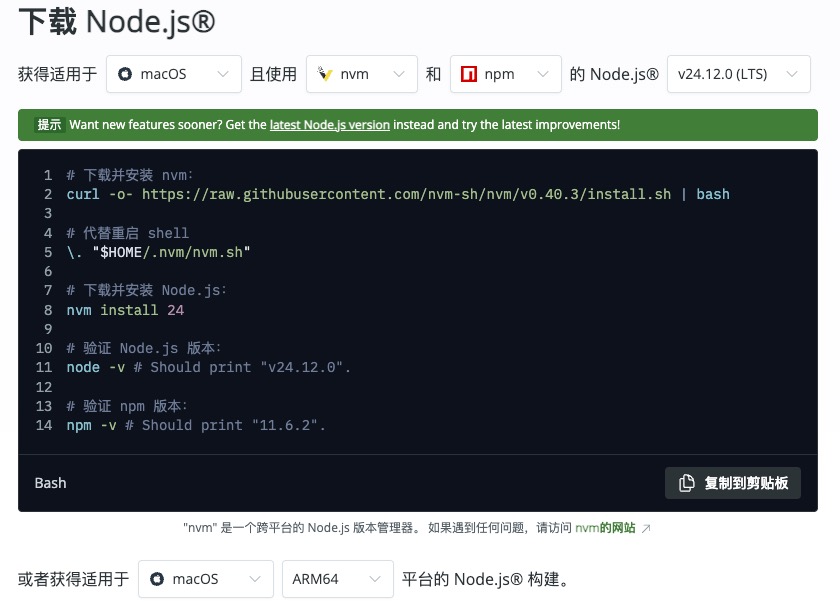Click the chevron arrow of v24.12.0 dropdown
Image resolution: width=840 pixels, height=612 pixels.
(x=792, y=74)
